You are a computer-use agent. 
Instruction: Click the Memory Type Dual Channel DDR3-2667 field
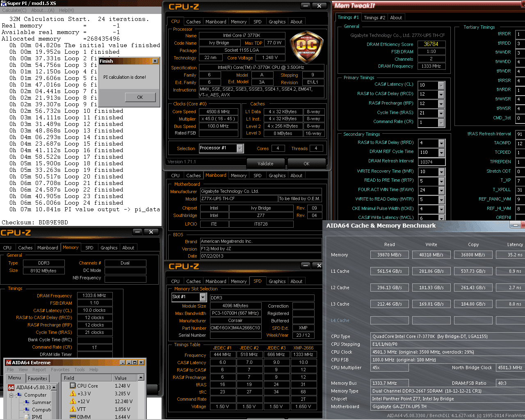click(x=448, y=391)
